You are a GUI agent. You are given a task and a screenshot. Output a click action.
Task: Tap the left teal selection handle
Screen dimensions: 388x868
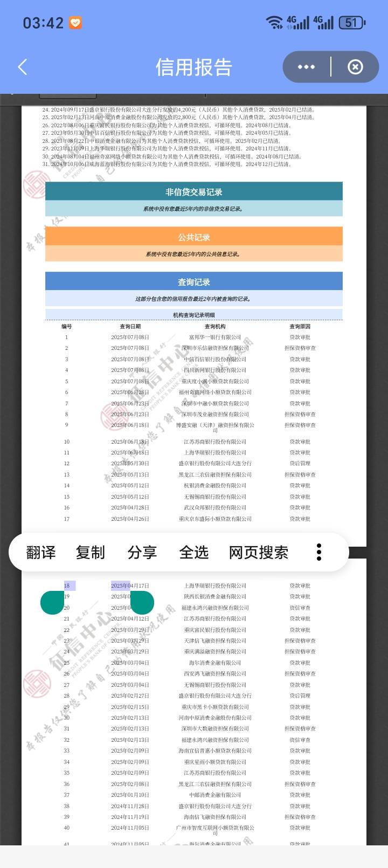(x=52, y=602)
